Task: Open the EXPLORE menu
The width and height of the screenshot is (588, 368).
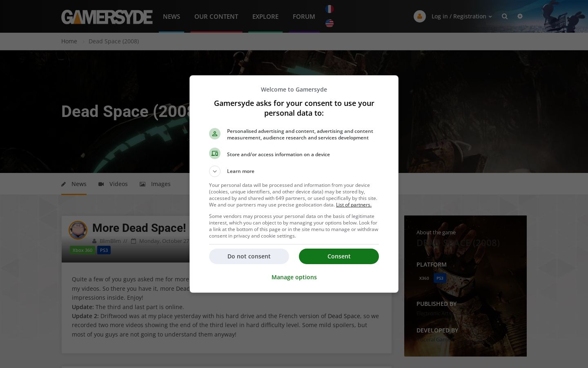Action: pyautogui.click(x=265, y=16)
